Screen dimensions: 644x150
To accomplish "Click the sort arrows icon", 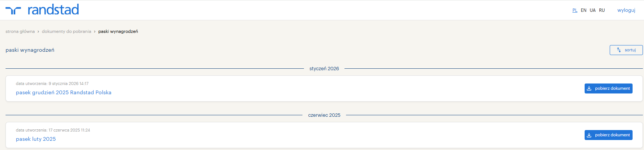I will (x=619, y=50).
